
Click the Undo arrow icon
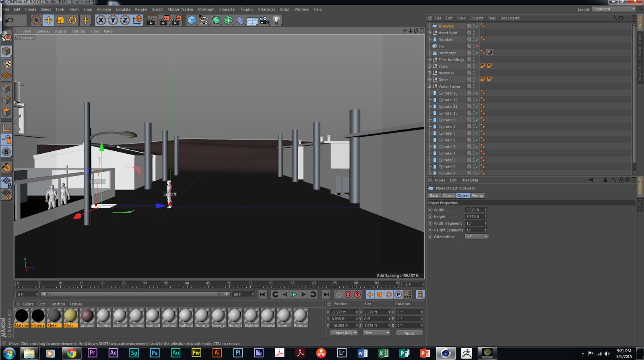(9, 20)
